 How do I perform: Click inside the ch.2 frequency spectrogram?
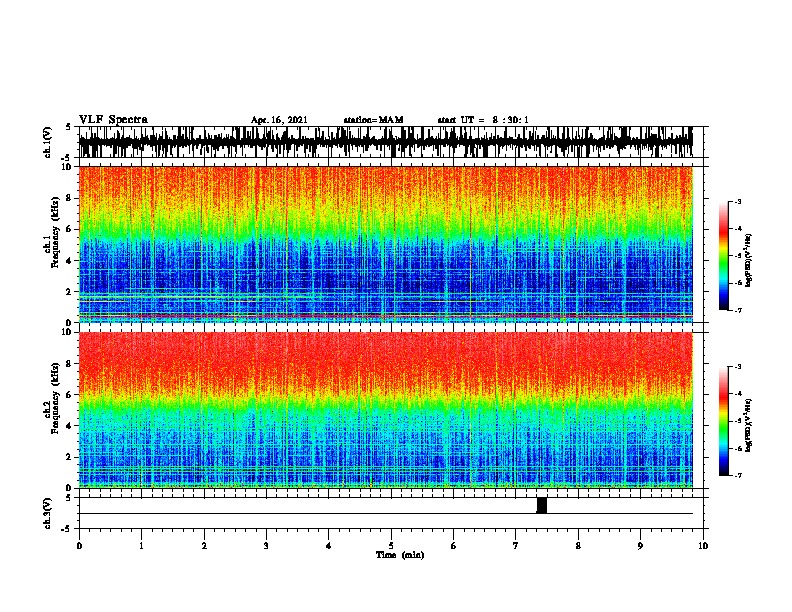(385, 410)
